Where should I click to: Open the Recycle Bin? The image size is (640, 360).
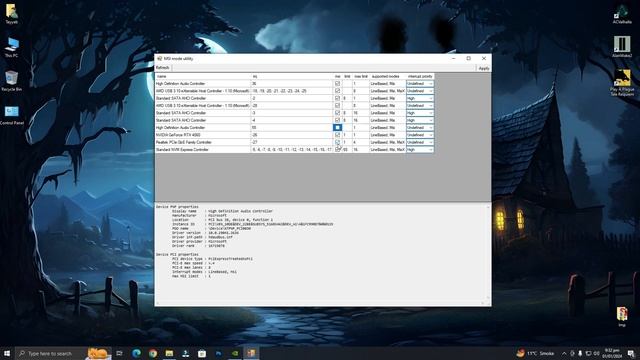click(x=11, y=80)
